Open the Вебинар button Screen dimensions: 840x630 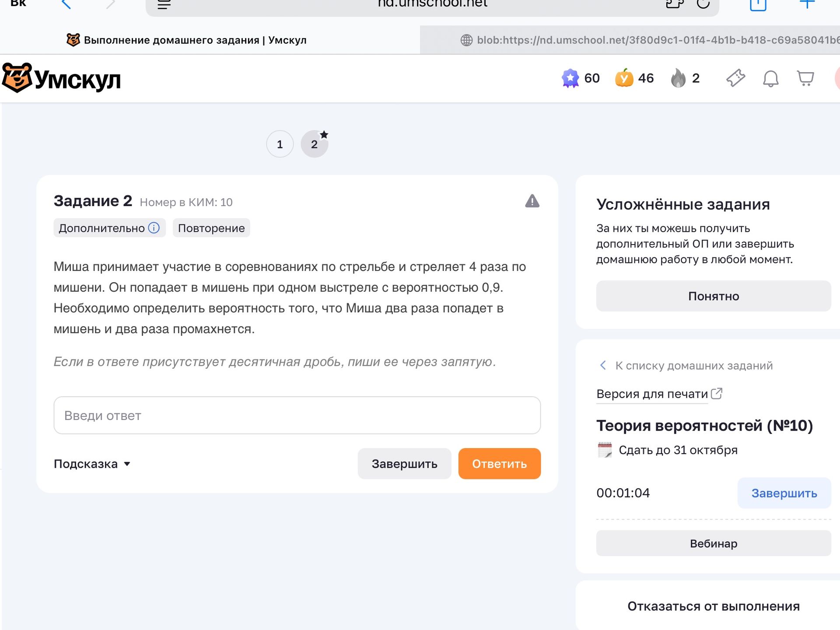714,543
